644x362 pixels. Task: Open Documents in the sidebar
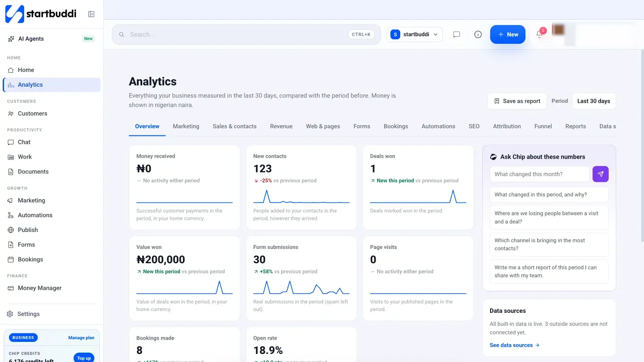52,172
